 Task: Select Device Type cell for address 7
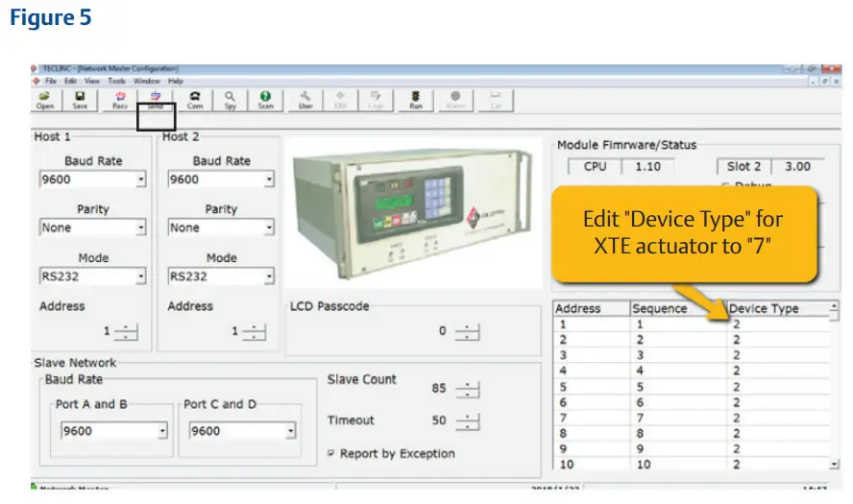[x=778, y=418]
